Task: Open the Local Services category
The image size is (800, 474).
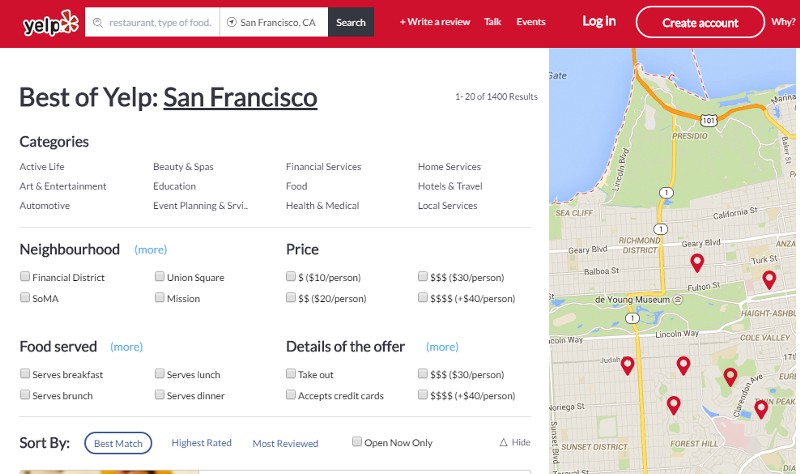Action: [447, 206]
